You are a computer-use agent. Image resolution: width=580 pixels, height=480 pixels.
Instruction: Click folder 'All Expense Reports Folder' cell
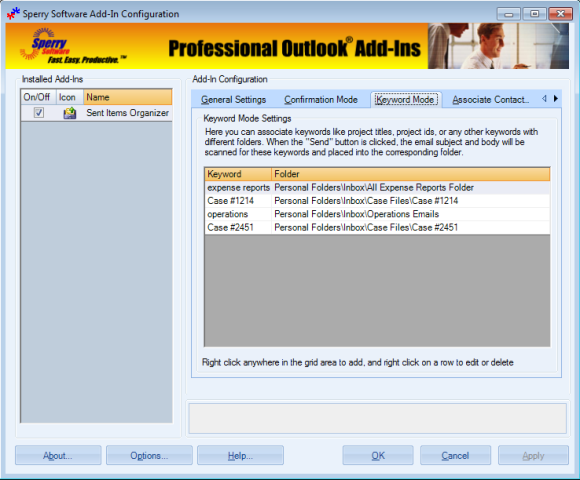click(x=411, y=187)
